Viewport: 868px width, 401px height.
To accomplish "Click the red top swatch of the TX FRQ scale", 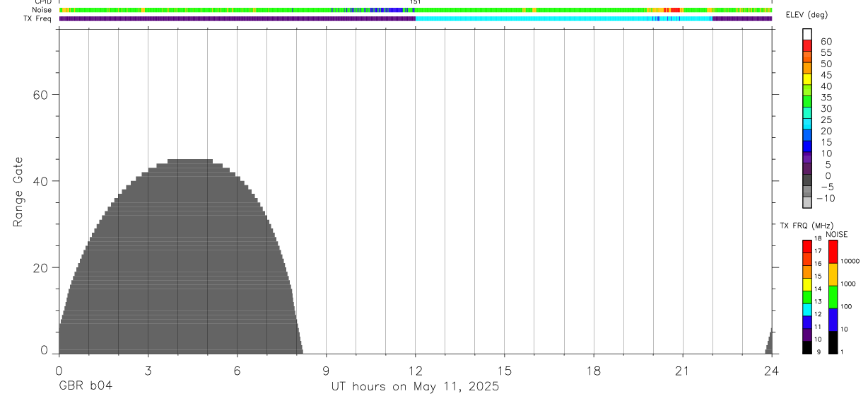I will coord(807,247).
